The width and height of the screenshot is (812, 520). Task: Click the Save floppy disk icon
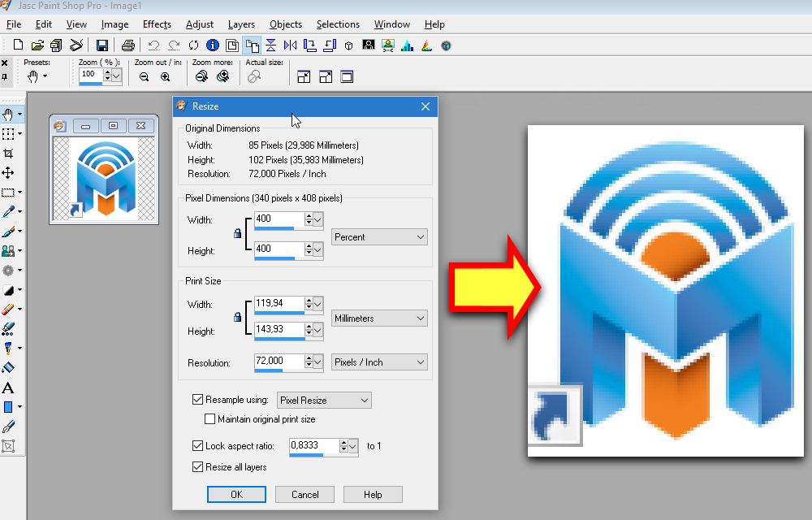[102, 45]
